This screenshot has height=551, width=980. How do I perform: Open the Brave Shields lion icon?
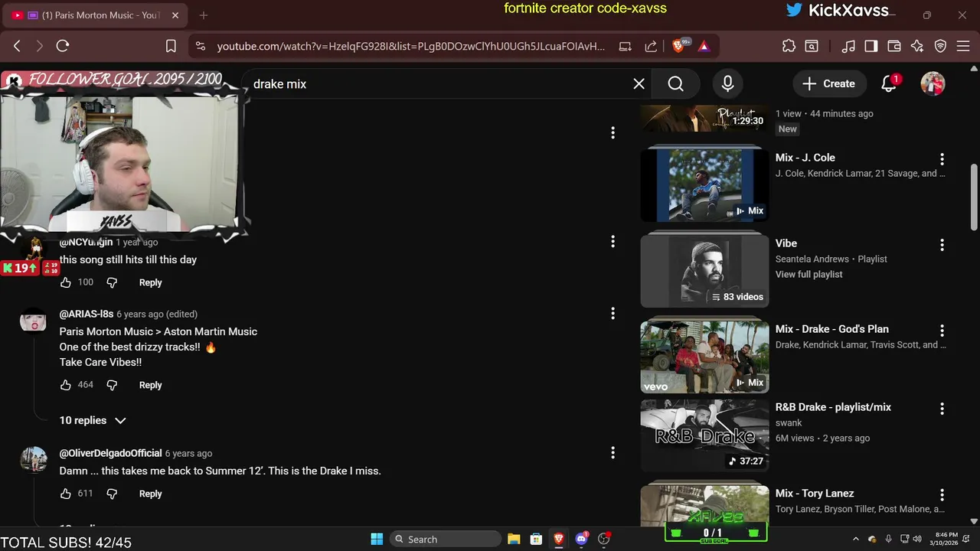[680, 46]
